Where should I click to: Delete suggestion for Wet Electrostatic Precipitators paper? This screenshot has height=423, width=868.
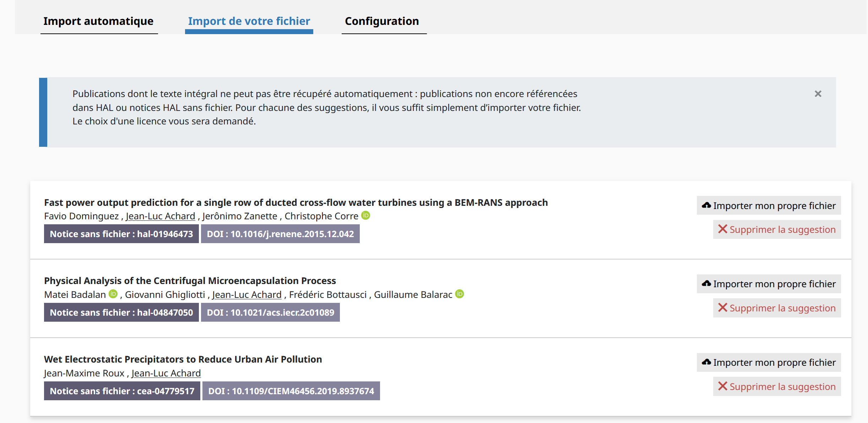point(777,387)
